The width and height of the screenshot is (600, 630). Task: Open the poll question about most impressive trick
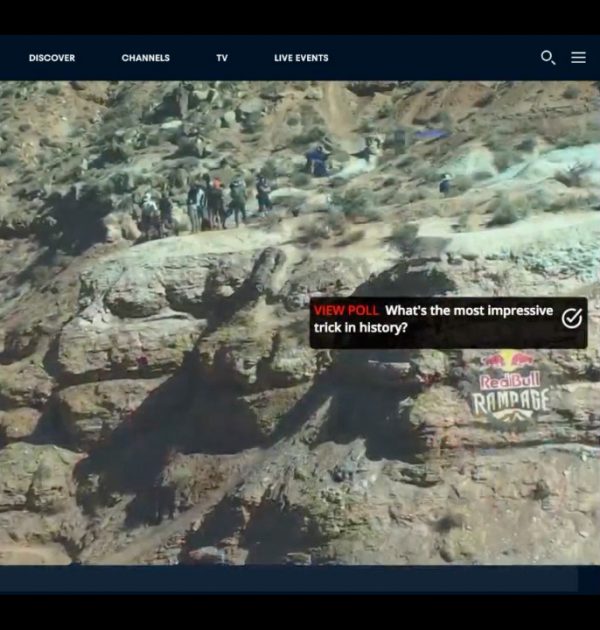433,319
